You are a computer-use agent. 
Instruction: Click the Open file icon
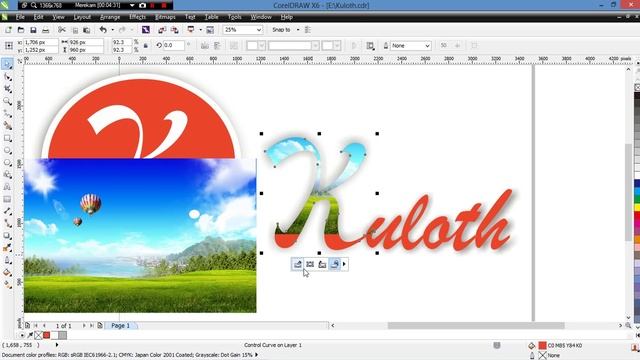click(21, 30)
